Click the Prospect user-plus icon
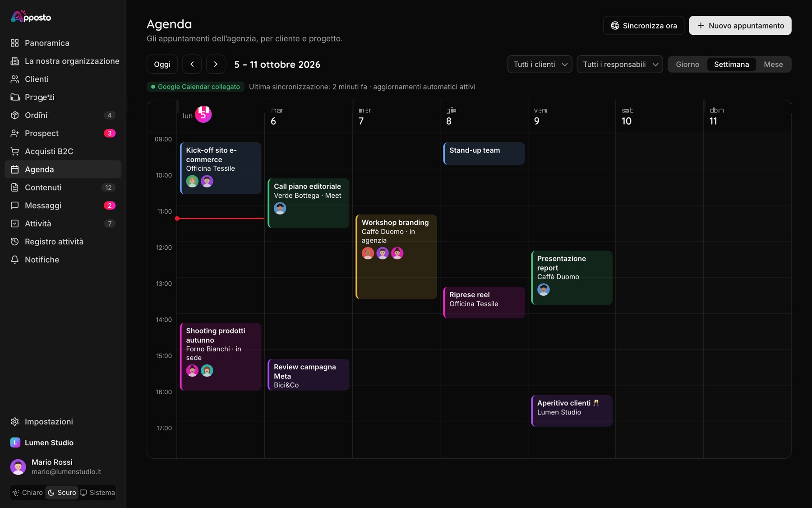Image resolution: width=812 pixels, height=508 pixels. coord(15,133)
